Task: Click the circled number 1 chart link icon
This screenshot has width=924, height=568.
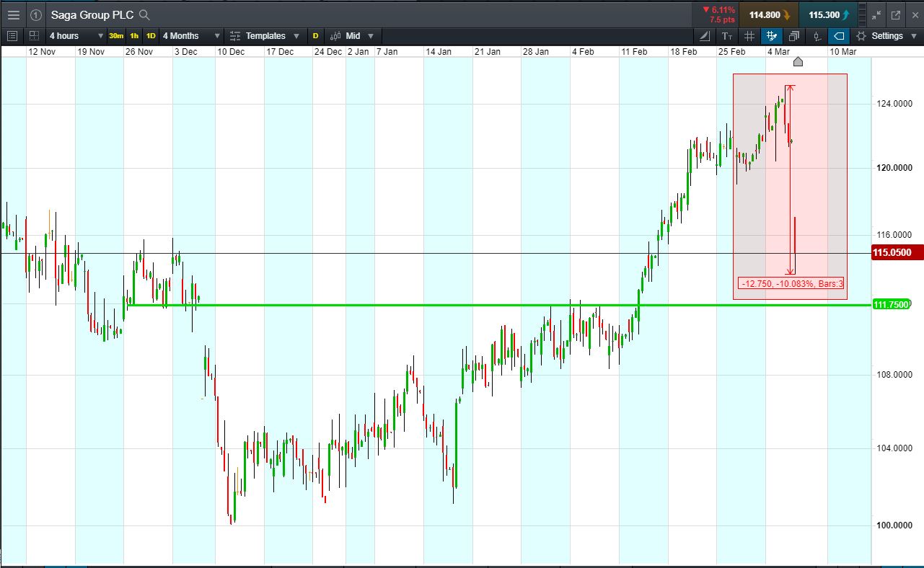Action: pyautogui.click(x=36, y=14)
